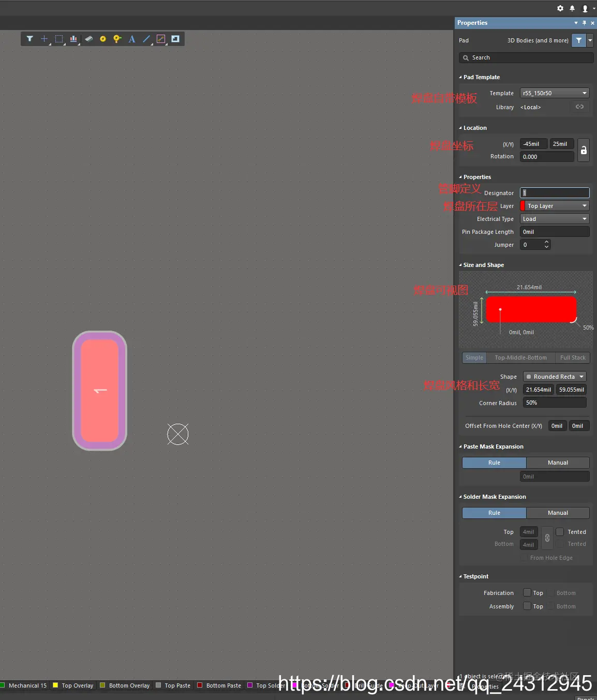Screen dimensions: 597x700
Task: Toggle the location lock icon
Action: tap(584, 150)
